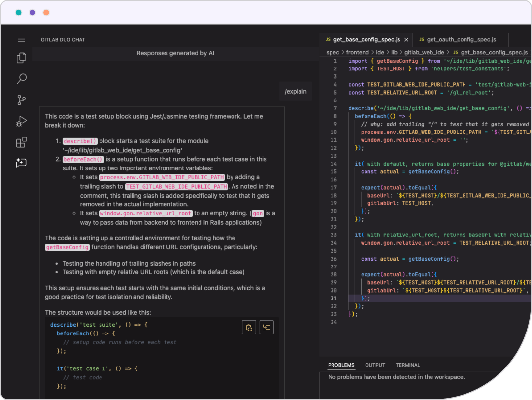Copy the code snippet to clipboard
532x400 pixels.
pos(249,328)
